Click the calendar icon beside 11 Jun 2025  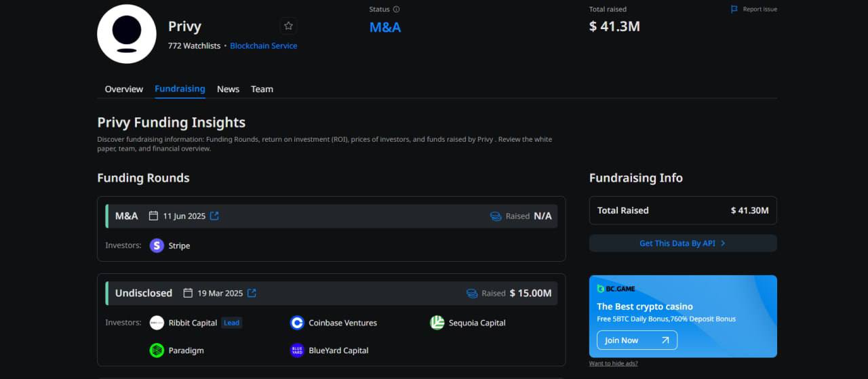[154, 216]
